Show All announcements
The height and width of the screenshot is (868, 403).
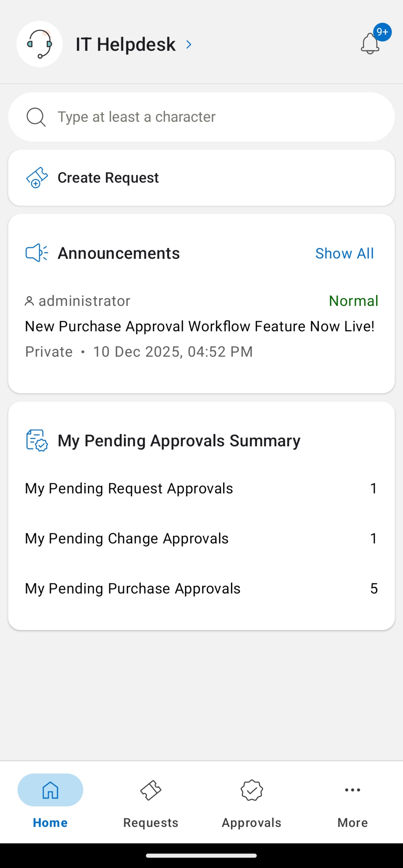pyautogui.click(x=344, y=253)
